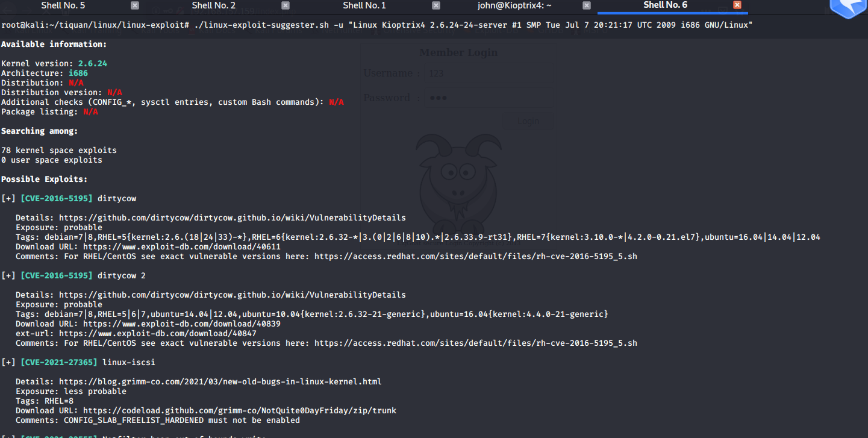Select the john@Kioptrix4 terminal tab

[514, 5]
